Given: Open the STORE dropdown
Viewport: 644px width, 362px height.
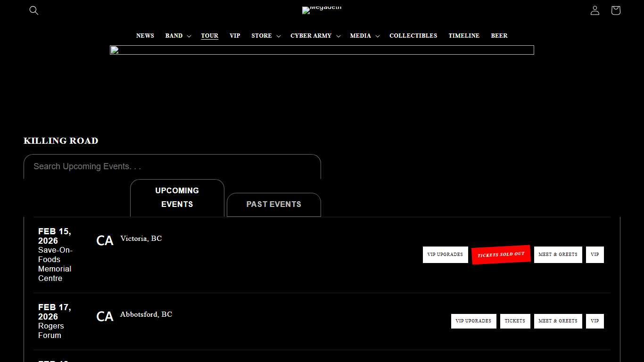Looking at the screenshot, I should pyautogui.click(x=265, y=35).
